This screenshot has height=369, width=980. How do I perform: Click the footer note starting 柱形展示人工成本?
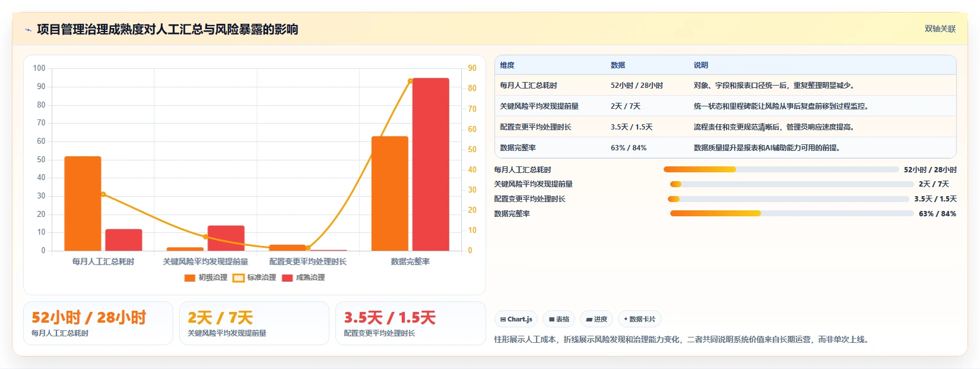click(x=683, y=340)
